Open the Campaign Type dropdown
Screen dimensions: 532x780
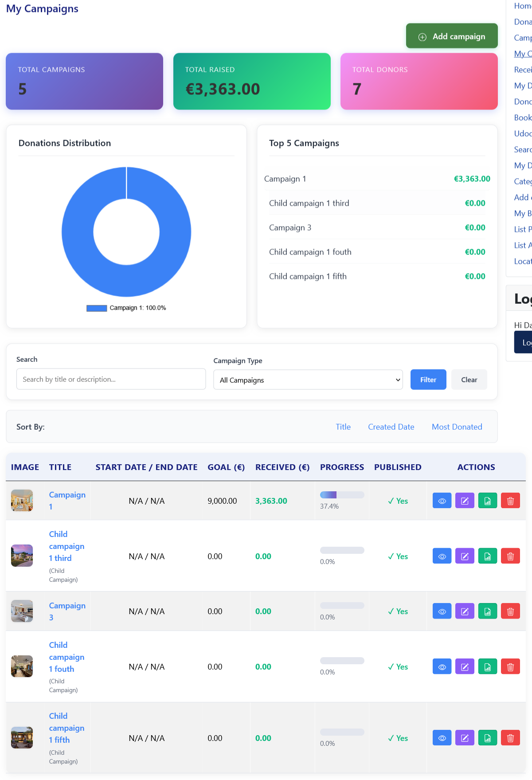coord(308,380)
